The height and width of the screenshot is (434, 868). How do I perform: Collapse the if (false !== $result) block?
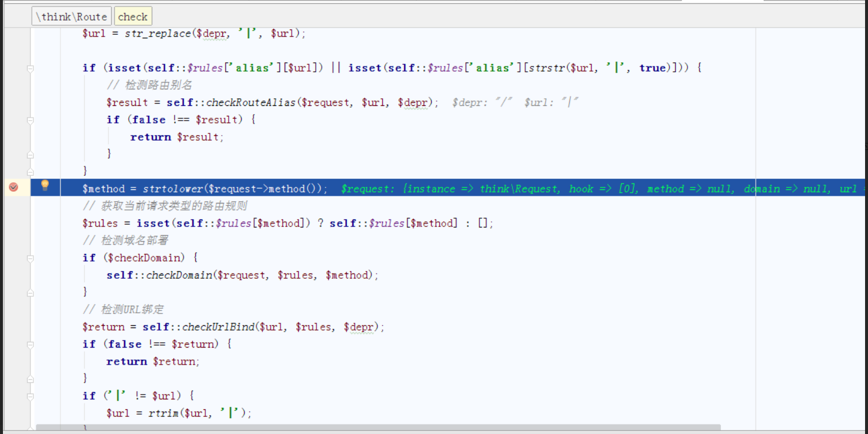[x=30, y=120]
